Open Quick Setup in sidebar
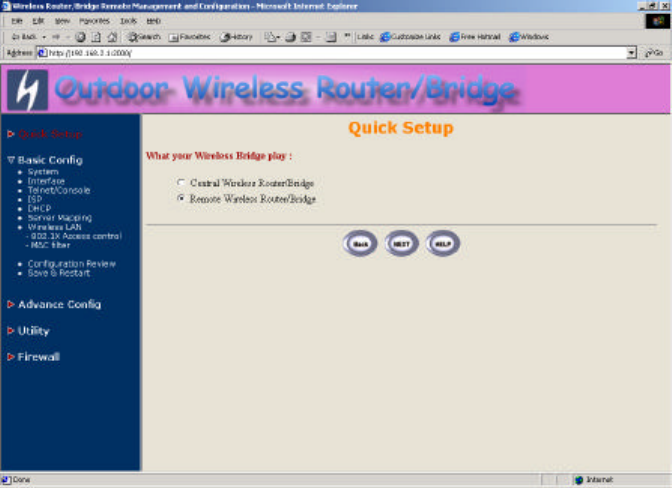Image resolution: width=672 pixels, height=488 pixels. [x=50, y=134]
